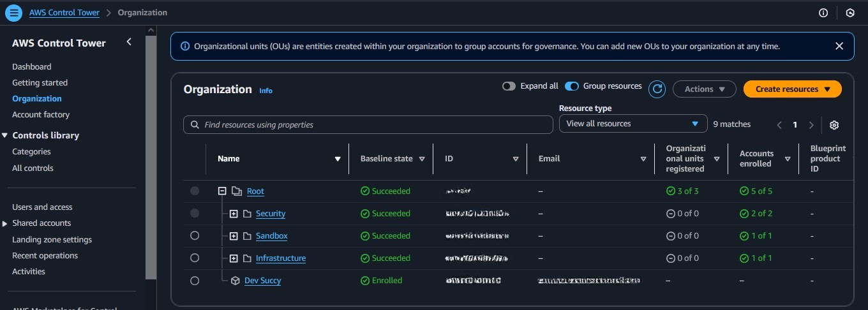This screenshot has height=310, width=868.
Task: Select the Dev Succy row radio button
Action: pos(195,281)
